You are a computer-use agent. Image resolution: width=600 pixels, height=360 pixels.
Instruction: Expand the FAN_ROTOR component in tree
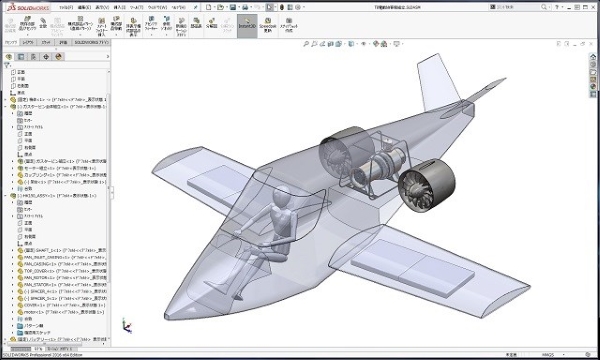pyautogui.click(x=13, y=278)
